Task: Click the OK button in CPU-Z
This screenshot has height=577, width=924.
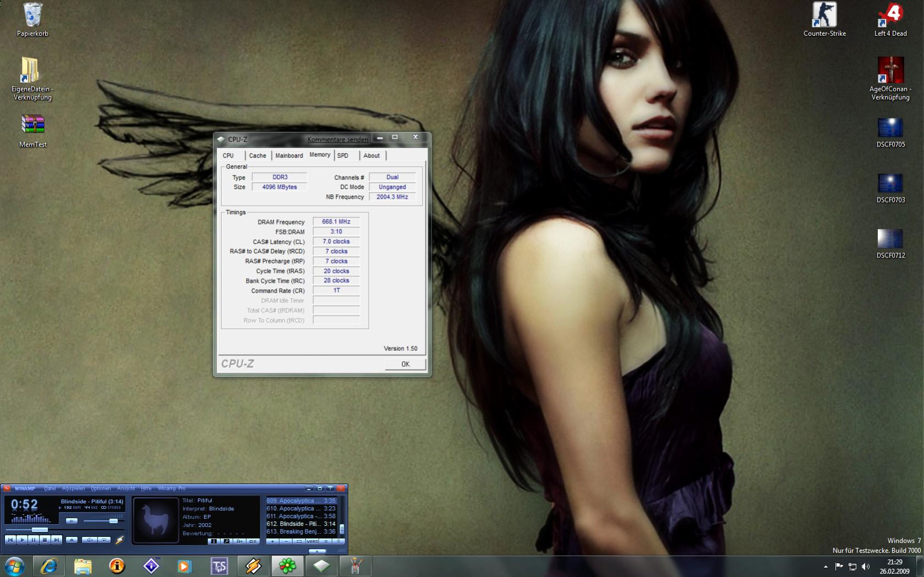Action: pos(405,364)
